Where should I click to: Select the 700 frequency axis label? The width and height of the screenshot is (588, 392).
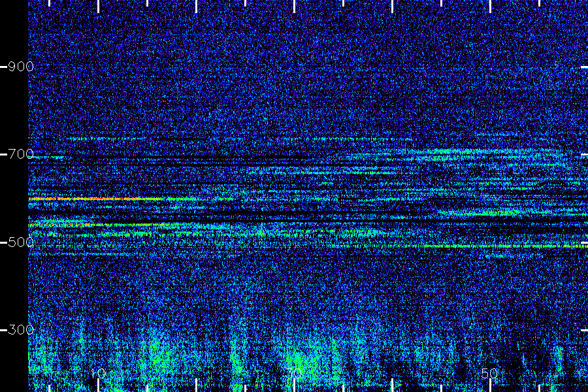(x=21, y=154)
